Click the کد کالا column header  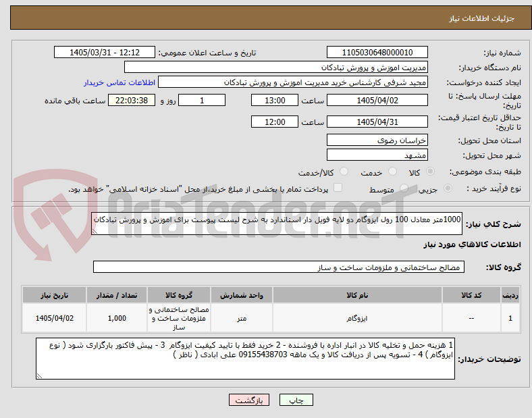(471, 295)
